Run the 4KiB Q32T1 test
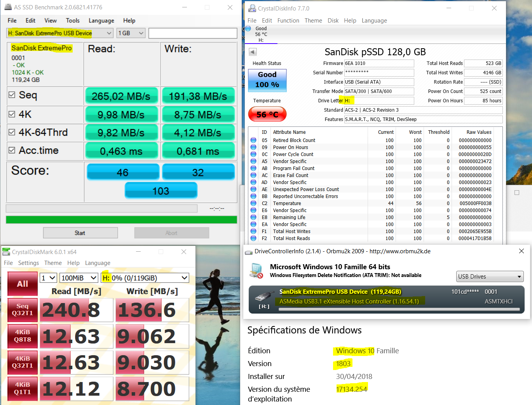Screen dimensions: 532x405 23,362
